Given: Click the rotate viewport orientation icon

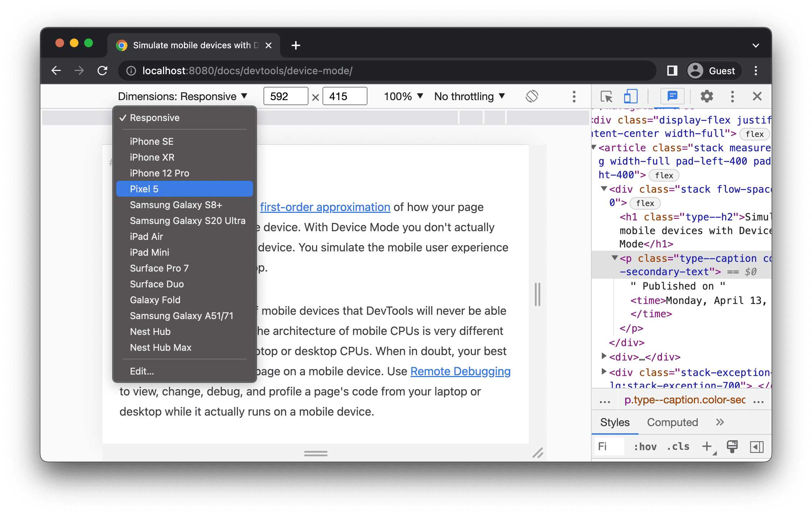Looking at the screenshot, I should pos(532,97).
